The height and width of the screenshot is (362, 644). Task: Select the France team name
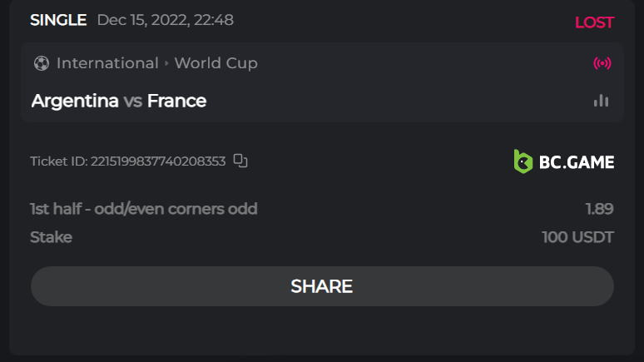coord(176,101)
